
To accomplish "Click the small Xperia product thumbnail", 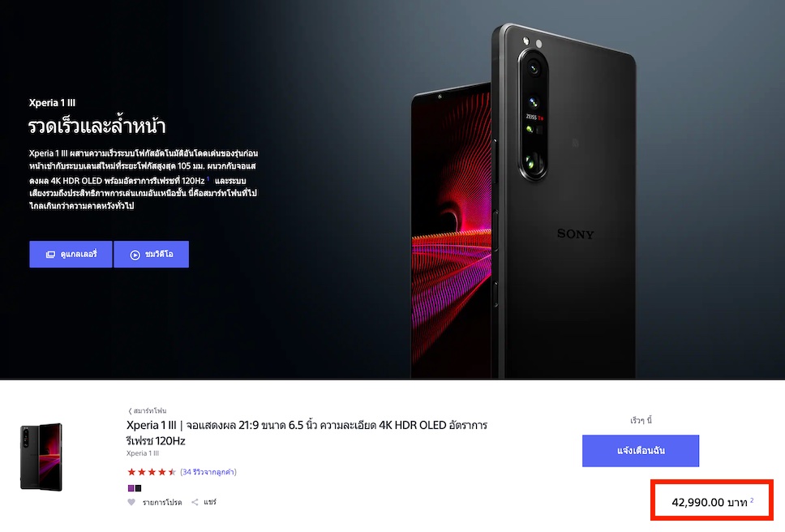I will (41, 457).
